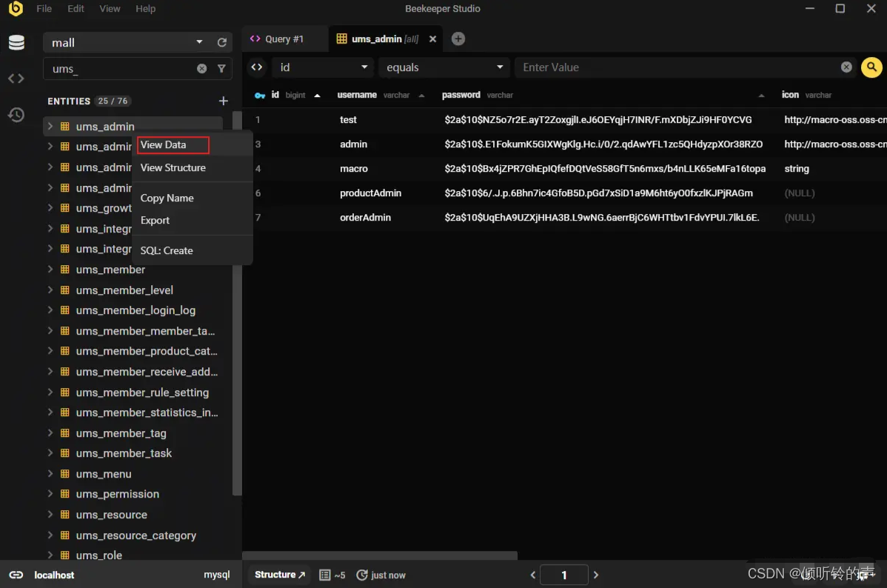Go to previous page of results

[533, 575]
